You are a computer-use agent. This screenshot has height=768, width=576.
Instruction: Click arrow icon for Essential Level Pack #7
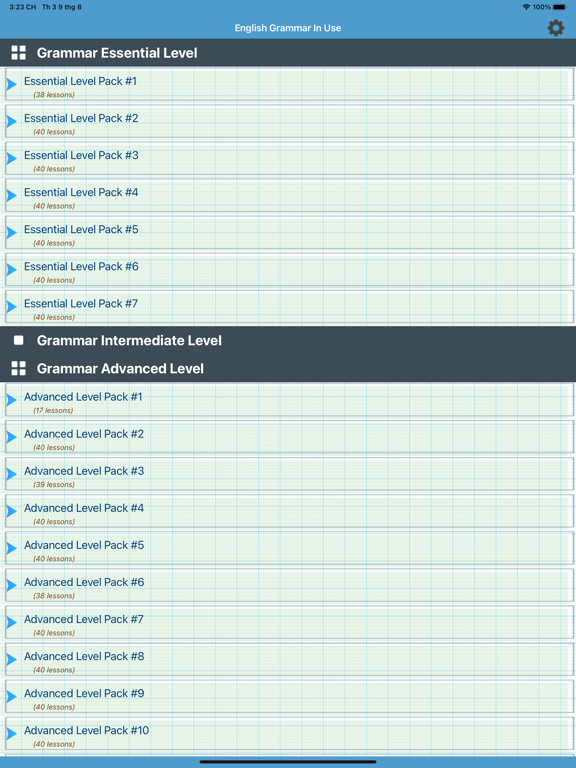pos(11,307)
